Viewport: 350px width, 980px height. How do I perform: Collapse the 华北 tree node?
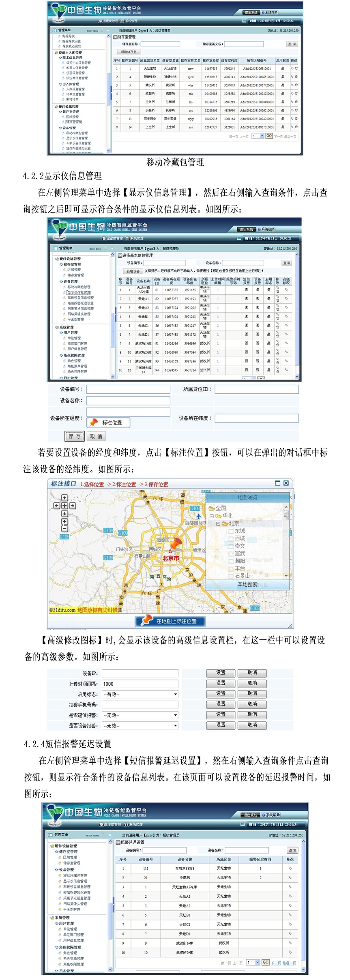pos(211,516)
